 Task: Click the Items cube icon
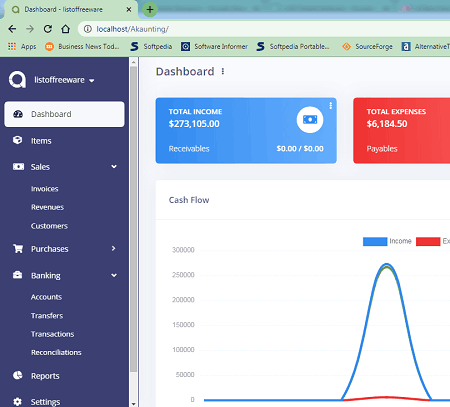pos(17,140)
